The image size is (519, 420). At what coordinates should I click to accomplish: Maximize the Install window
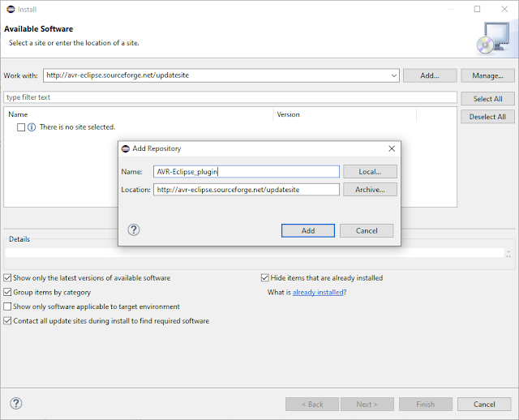click(x=477, y=9)
